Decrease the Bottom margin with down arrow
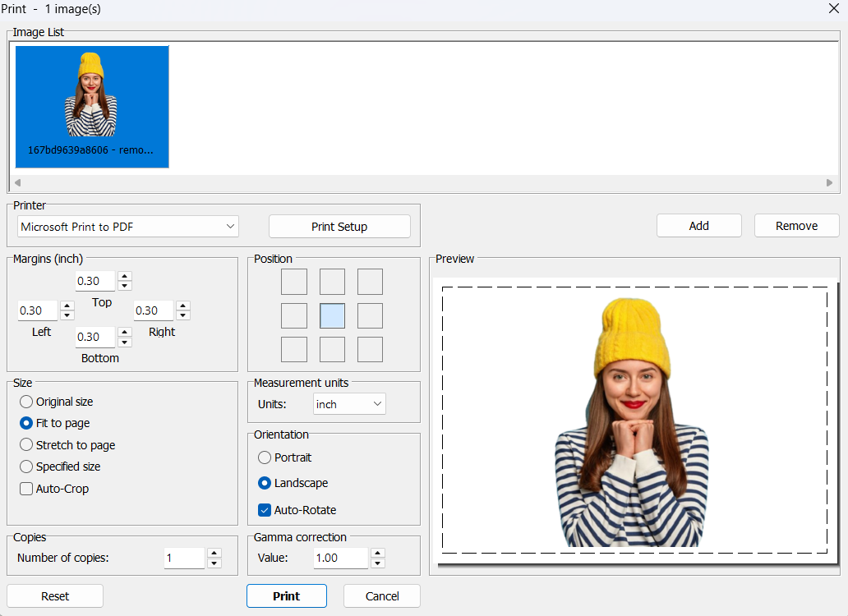Screen dimensions: 848x616 tap(124, 342)
